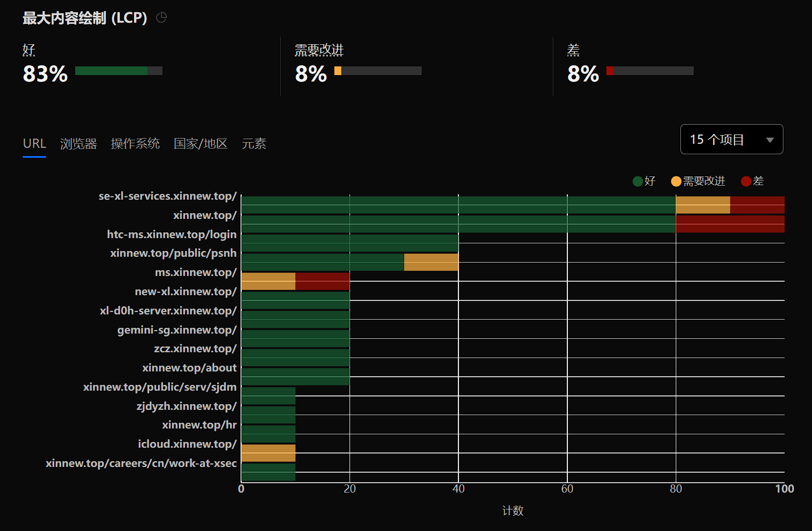Select the URL tab
812x531 pixels.
tap(34, 144)
